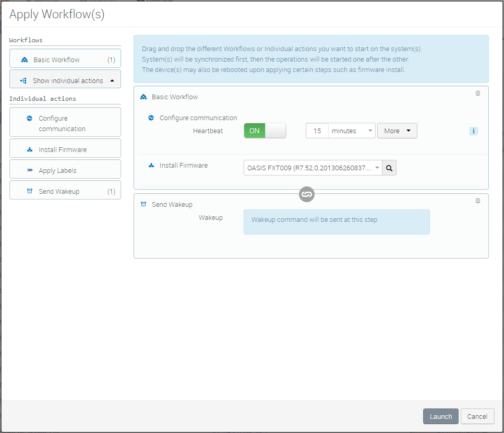Open the minutes unit dropdown
Viewport: 504px width, 433px height.
(x=352, y=131)
